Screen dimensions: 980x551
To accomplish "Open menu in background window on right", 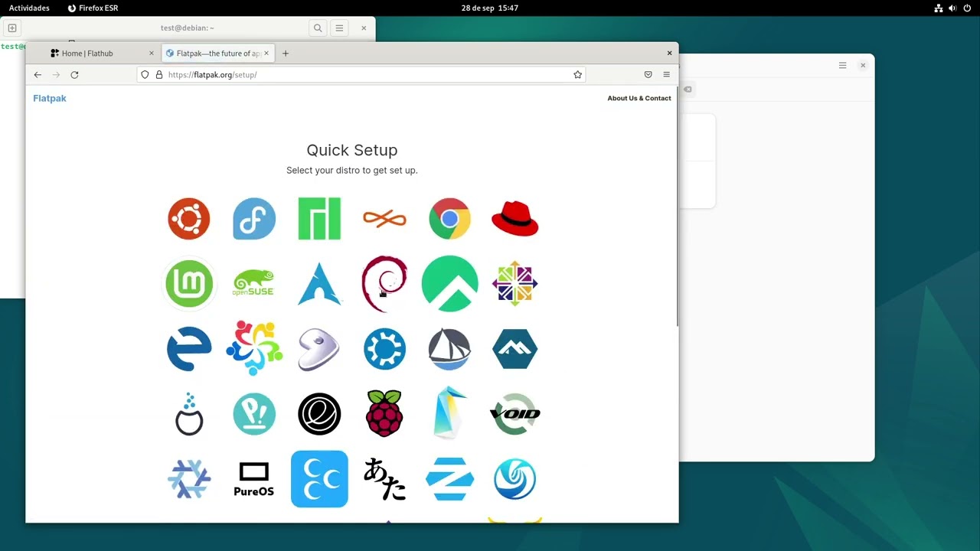I will coord(842,65).
